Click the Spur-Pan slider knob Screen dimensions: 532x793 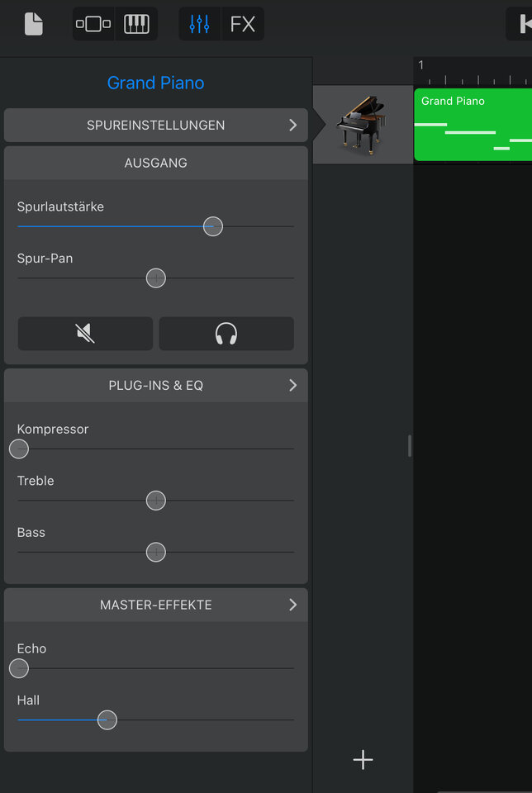[x=156, y=278]
